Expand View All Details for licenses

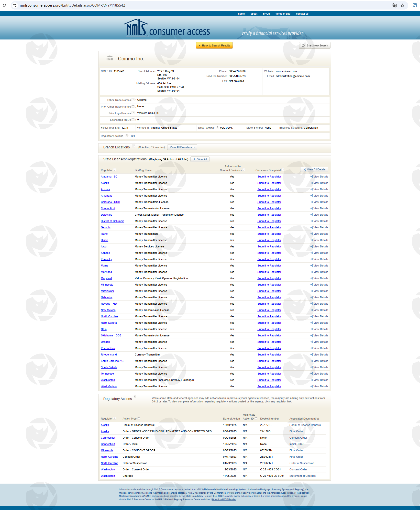click(314, 169)
